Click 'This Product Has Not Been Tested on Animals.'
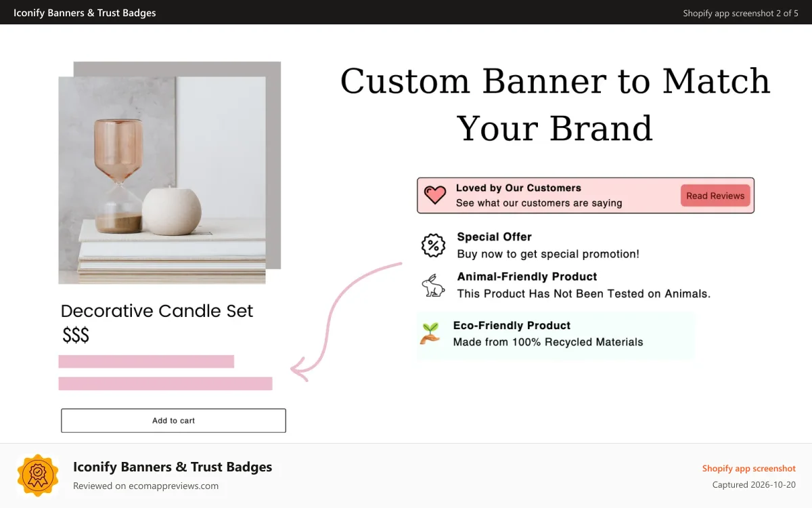The width and height of the screenshot is (812, 508). pos(584,293)
